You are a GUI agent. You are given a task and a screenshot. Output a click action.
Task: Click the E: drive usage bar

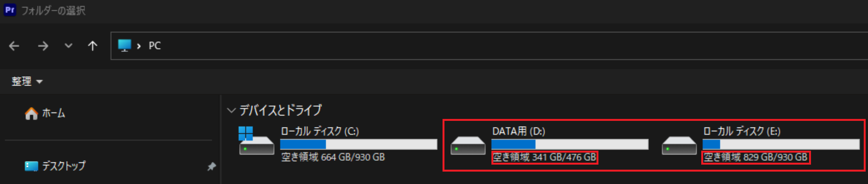(780, 144)
